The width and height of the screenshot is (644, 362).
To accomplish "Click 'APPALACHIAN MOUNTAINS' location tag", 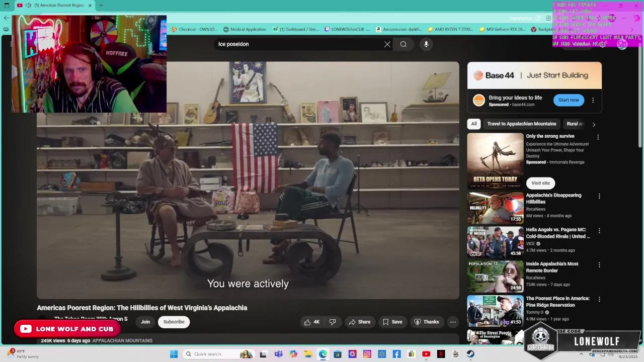I will pos(122,341).
